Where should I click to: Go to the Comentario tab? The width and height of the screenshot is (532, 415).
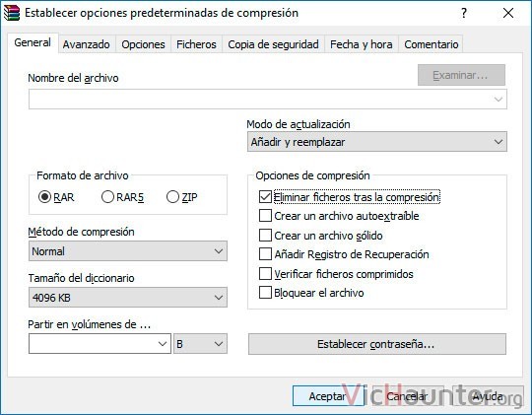point(431,44)
